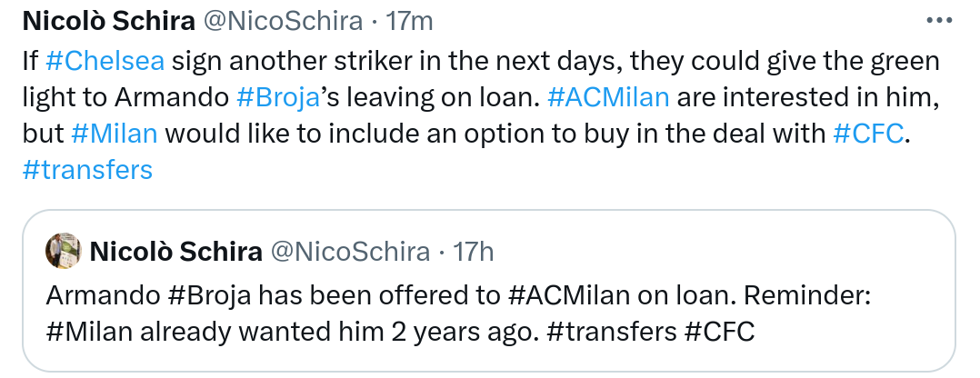Click the blue #Milan hashtag

point(114,133)
